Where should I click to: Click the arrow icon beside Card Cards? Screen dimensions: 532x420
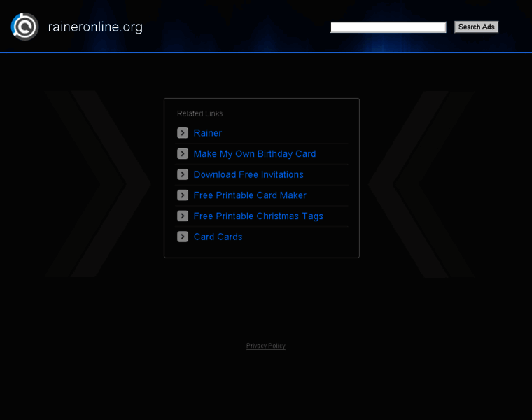183,237
